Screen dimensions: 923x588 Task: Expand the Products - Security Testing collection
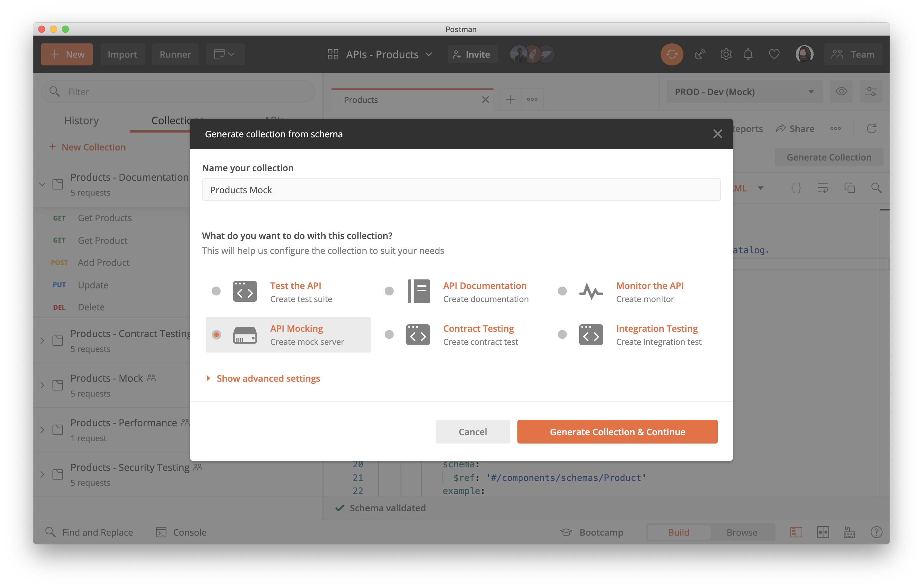42,474
